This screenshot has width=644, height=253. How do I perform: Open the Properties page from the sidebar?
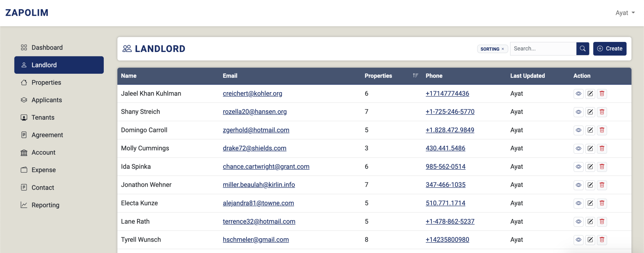pos(46,83)
